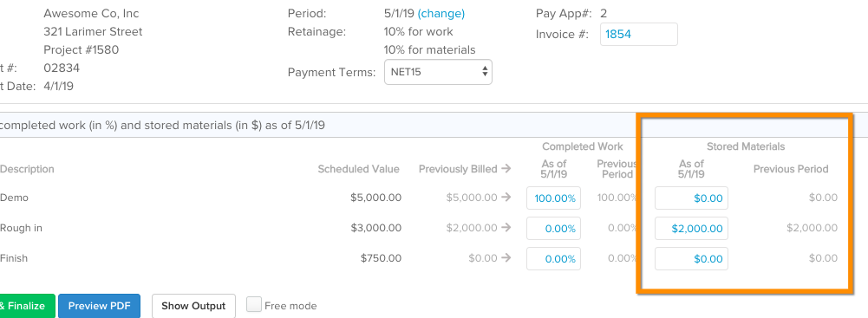Click the Finish stored materials $0.00 field
The image size is (868, 318).
(x=691, y=259)
